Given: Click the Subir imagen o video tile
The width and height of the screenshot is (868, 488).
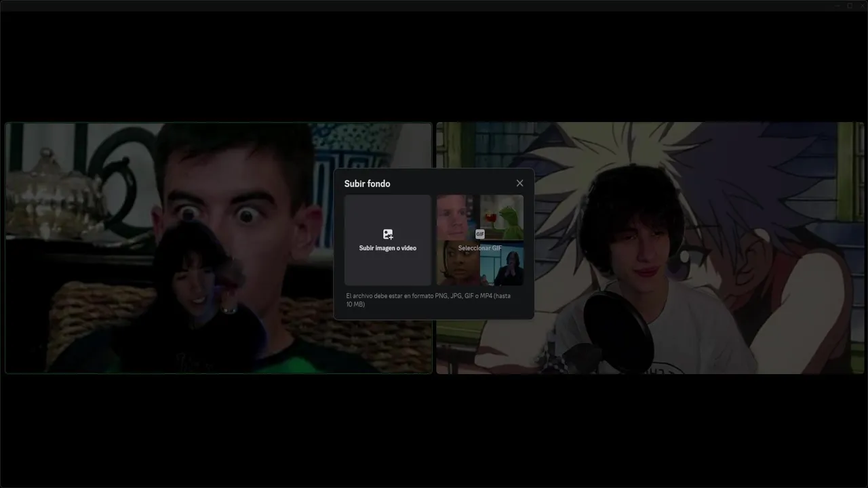Looking at the screenshot, I should (x=388, y=240).
